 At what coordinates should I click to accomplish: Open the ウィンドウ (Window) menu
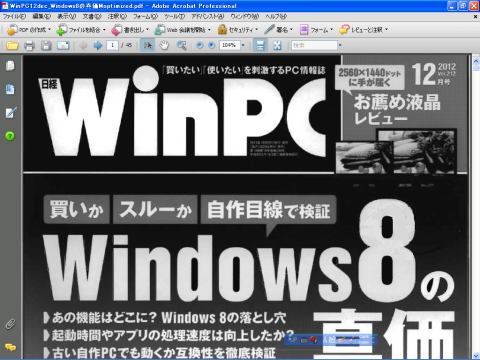pyautogui.click(x=245, y=16)
